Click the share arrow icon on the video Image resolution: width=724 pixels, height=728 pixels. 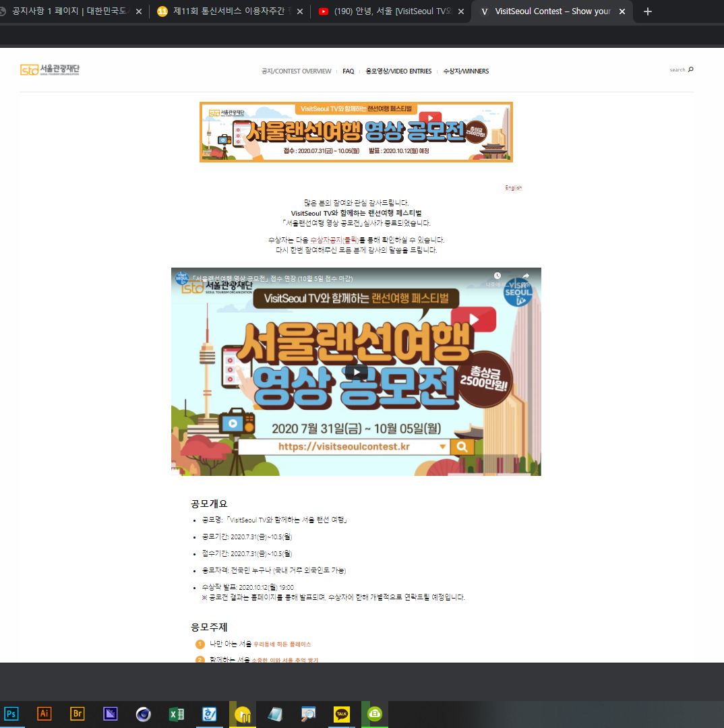click(x=525, y=276)
